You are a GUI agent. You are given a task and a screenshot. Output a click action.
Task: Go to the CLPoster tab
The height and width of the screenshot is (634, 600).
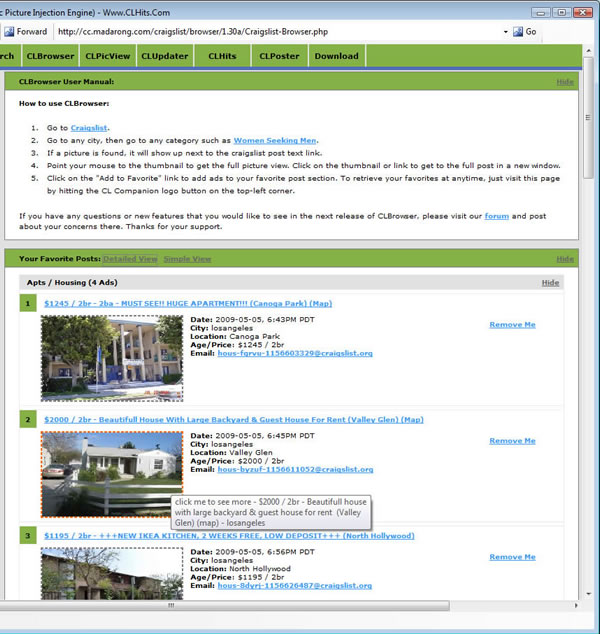[279, 56]
